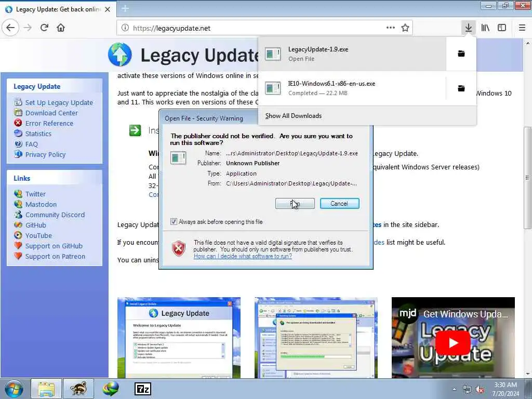Open Support on Patreon link
This screenshot has width=532, height=399.
[55, 257]
